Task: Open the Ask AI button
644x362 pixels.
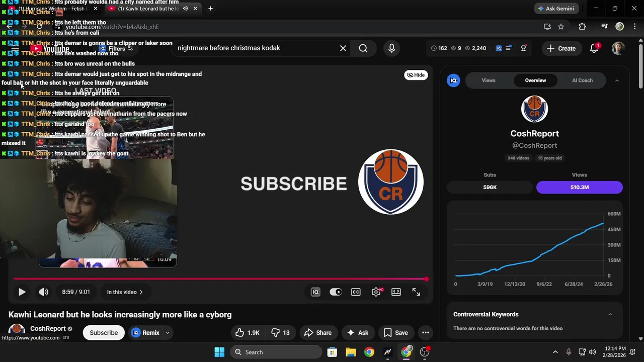Action: 358,332
